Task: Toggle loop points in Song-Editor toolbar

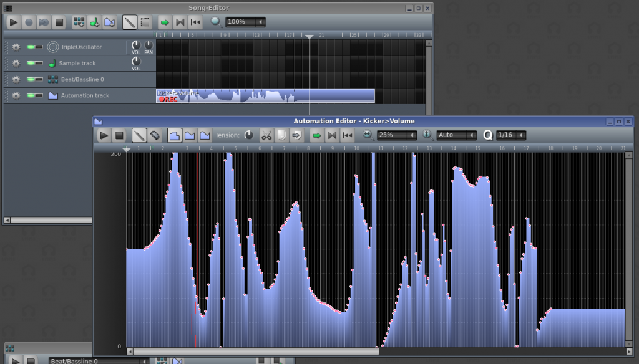Action: click(x=180, y=22)
